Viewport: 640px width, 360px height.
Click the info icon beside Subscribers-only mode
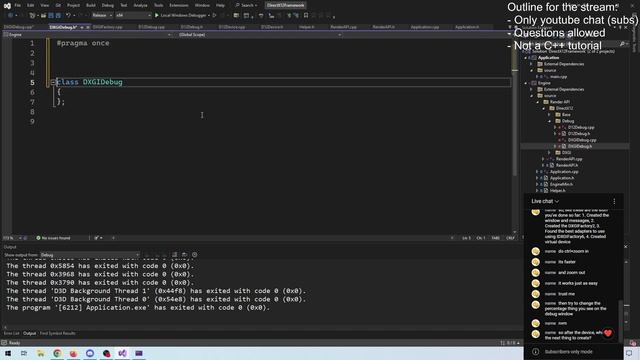[x=536, y=351]
